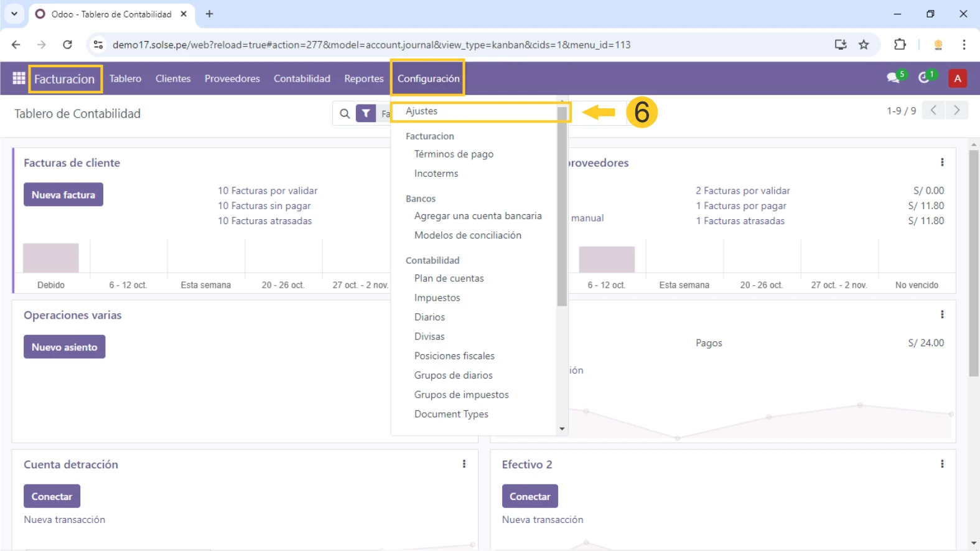
Task: Reload the browser page
Action: [68, 45]
